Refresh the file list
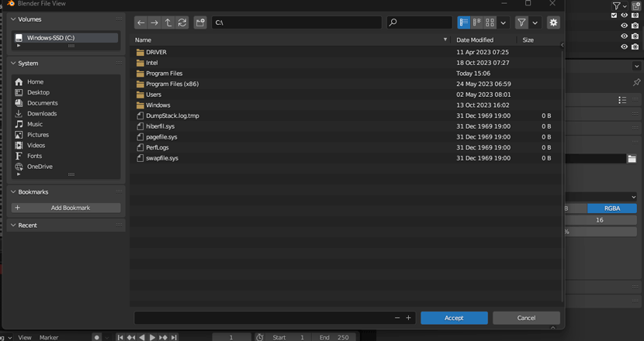The width and height of the screenshot is (644, 341). click(182, 22)
